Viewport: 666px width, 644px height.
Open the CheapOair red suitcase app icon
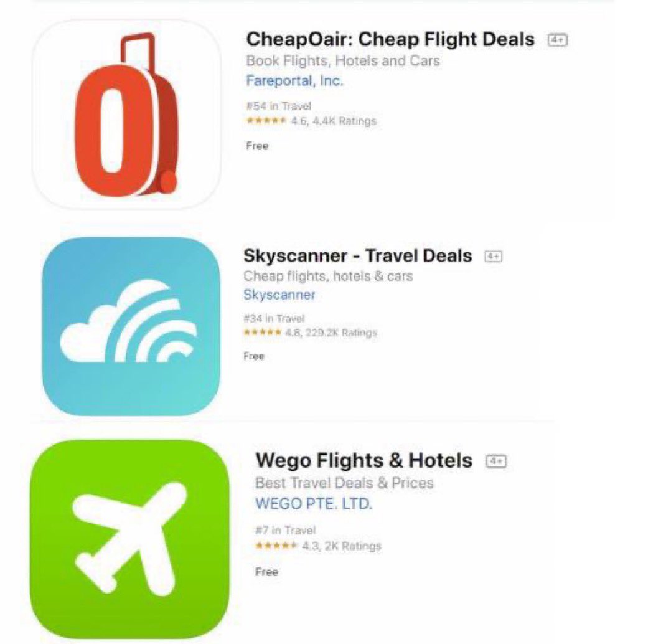tap(126, 115)
